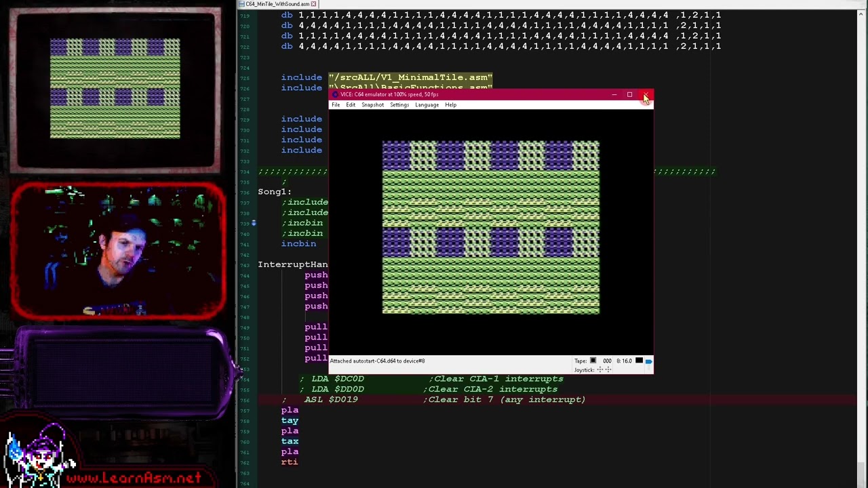Click the 'InterruptHan' label in code

coord(293,264)
